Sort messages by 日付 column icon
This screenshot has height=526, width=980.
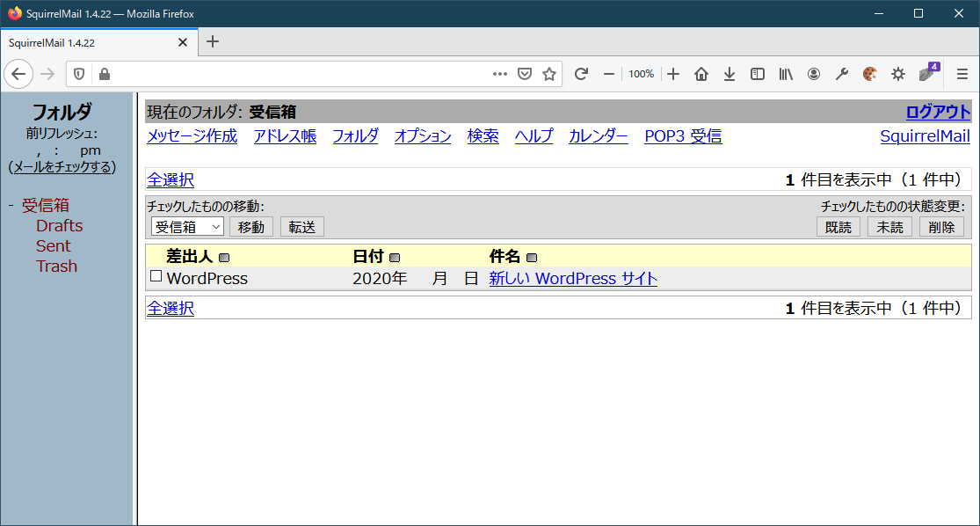pyautogui.click(x=395, y=258)
